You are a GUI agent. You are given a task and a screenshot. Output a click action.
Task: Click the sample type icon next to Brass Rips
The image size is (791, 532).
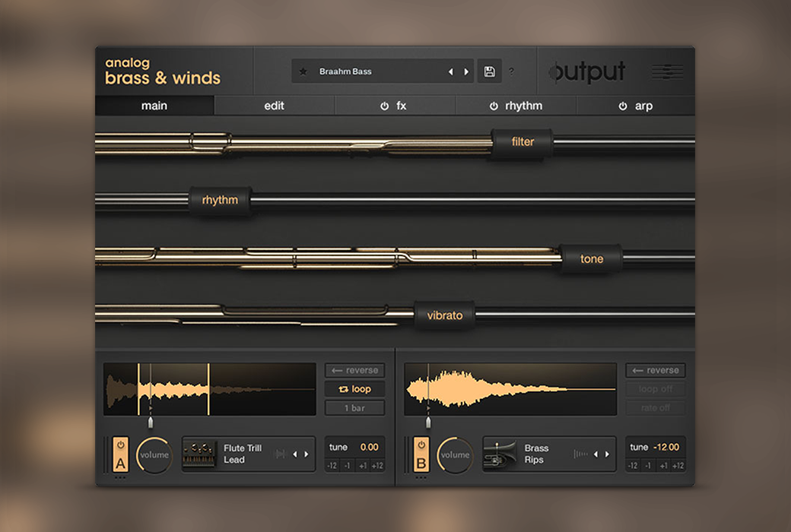pyautogui.click(x=580, y=454)
